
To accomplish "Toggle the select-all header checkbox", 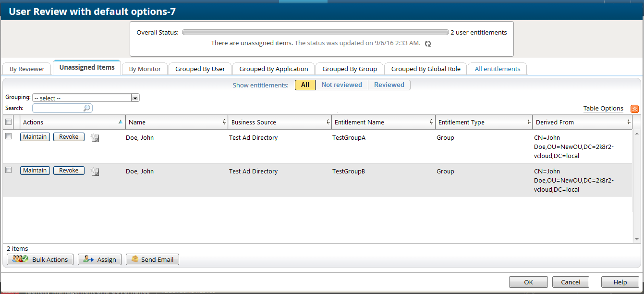I will point(8,122).
